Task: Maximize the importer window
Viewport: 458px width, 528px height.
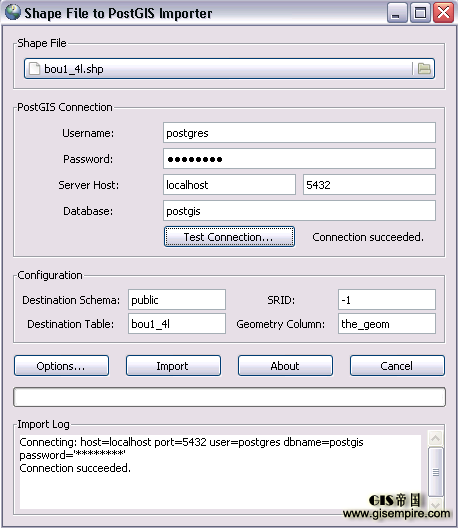Action: (420, 13)
